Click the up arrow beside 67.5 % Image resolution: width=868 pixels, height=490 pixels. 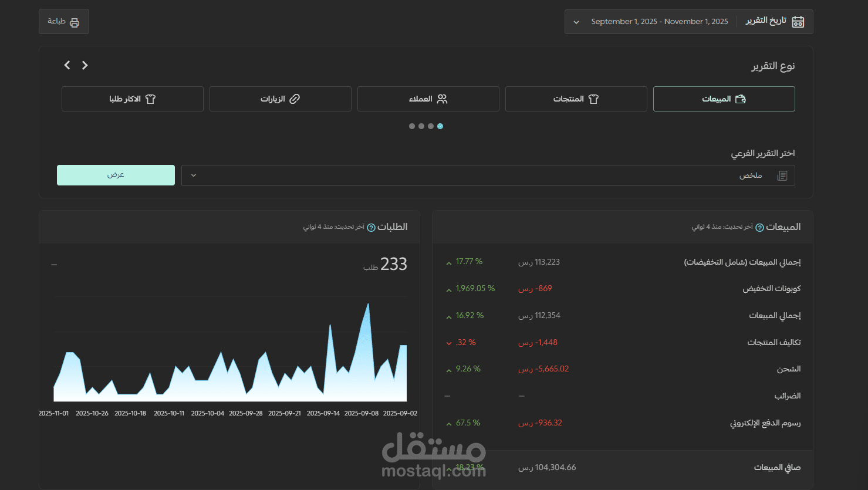pyautogui.click(x=449, y=424)
